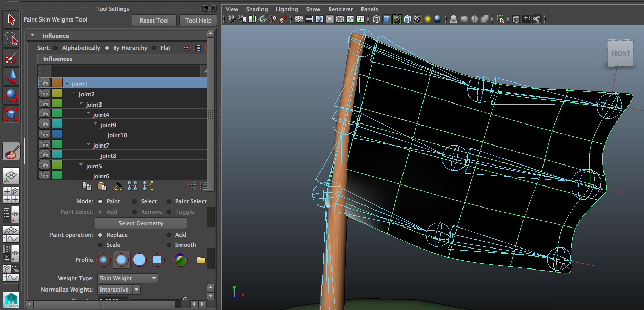Collapse the joint1 tree expander
This screenshot has width=644, height=310.
(x=67, y=82)
